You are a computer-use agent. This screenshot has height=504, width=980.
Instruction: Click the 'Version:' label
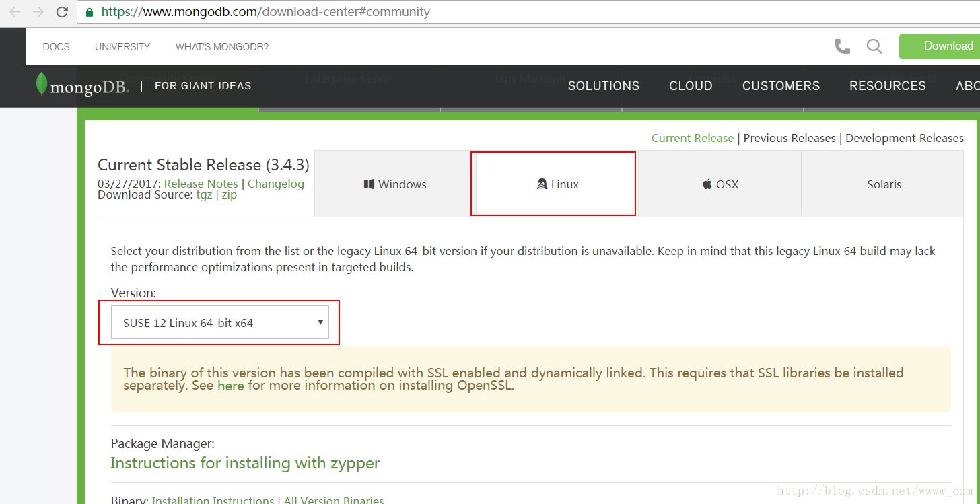coord(133,293)
